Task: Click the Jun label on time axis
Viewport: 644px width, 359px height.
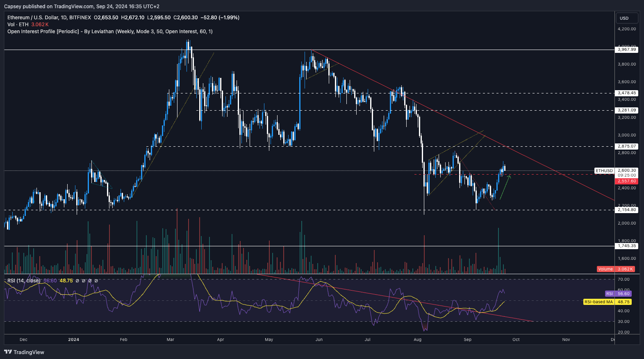Action: (x=319, y=340)
